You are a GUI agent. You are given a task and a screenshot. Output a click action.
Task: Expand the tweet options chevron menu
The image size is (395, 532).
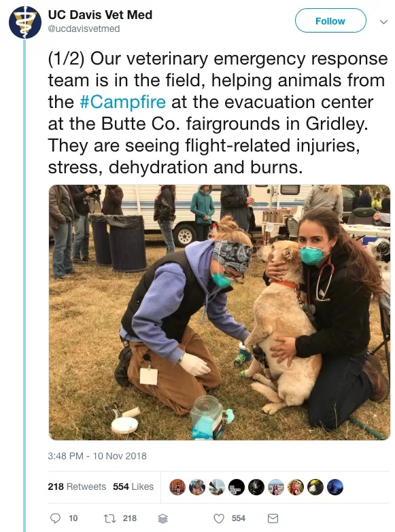(x=383, y=22)
